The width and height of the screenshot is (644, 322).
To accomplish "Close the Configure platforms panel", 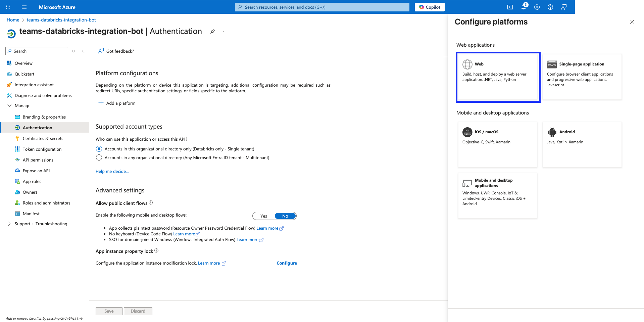I will pos(632,22).
